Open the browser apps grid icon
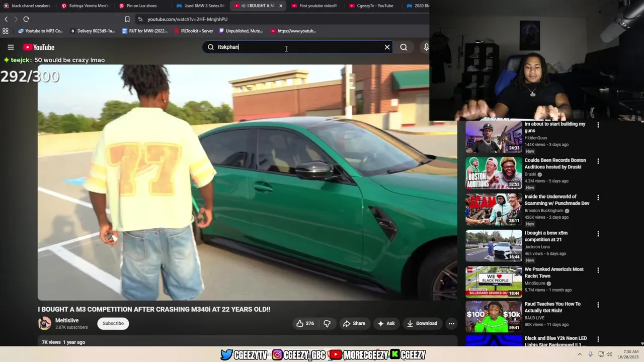Screen dimensions: 644x362 pyautogui.click(x=6, y=31)
